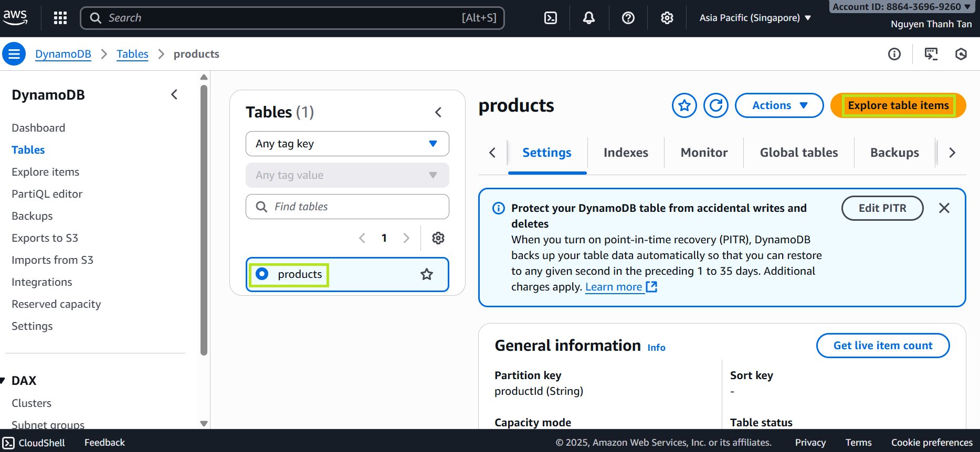Screen dimensions: 980x452
Task: Open the notifications bell
Action: pos(589,18)
